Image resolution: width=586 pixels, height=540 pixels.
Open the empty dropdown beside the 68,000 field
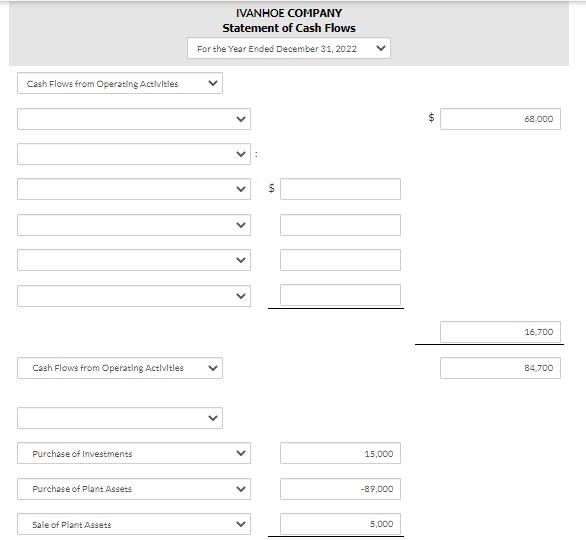click(x=134, y=119)
